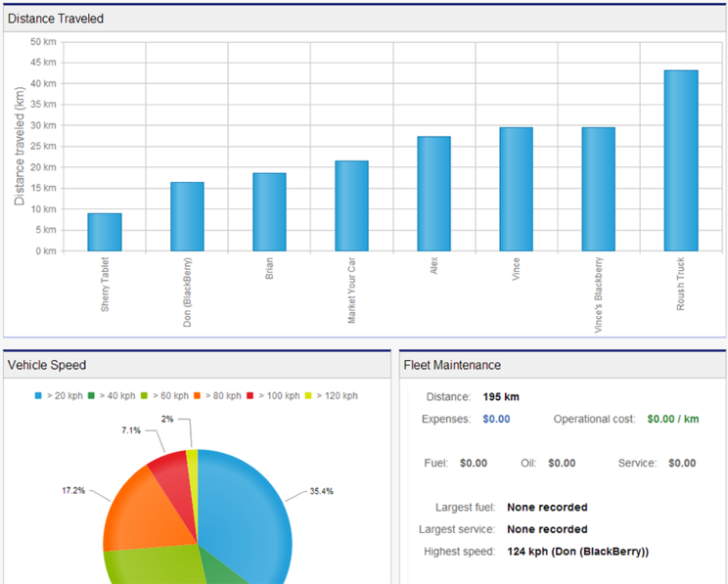
Task: Click the Don (BlackBerry) distance bar
Action: tap(187, 216)
